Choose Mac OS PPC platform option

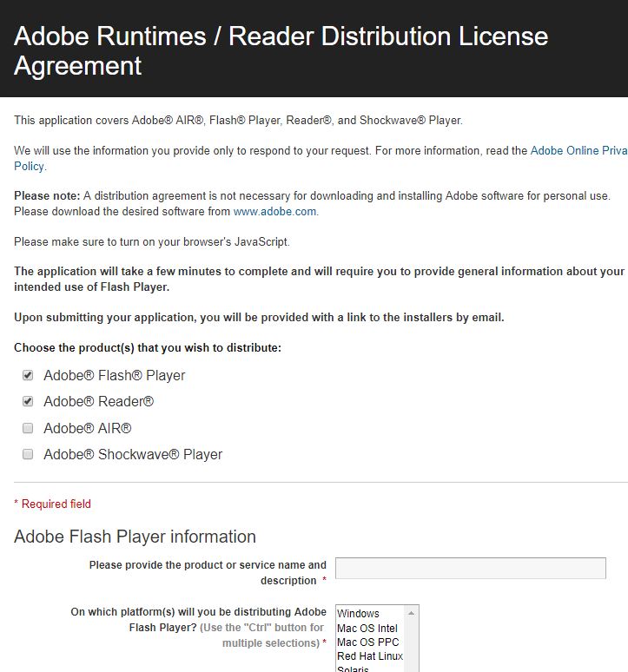coord(367,642)
